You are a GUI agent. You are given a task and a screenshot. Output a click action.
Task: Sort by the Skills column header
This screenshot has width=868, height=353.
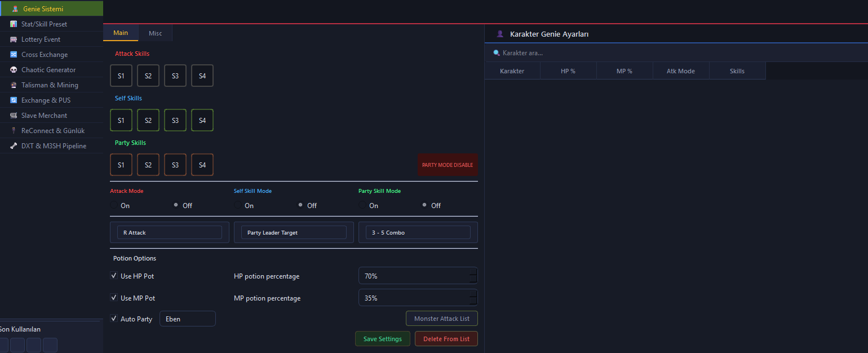[737, 71]
